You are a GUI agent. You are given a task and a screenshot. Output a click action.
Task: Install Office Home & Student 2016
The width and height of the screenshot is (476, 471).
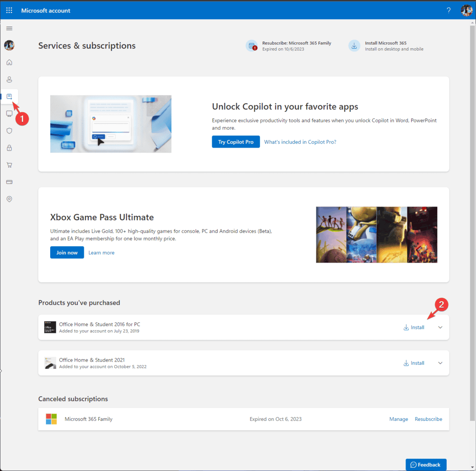click(x=414, y=327)
